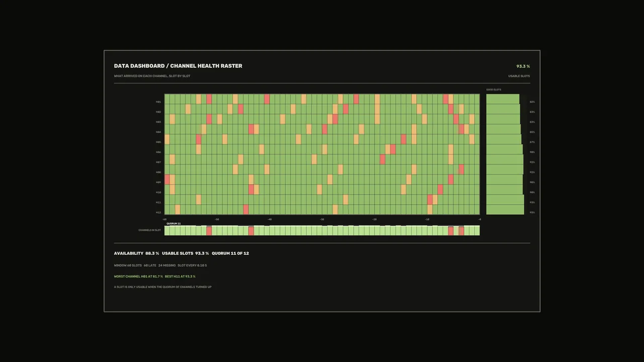
Task: Click the '60 Late' count
Action: [x=150, y=265]
